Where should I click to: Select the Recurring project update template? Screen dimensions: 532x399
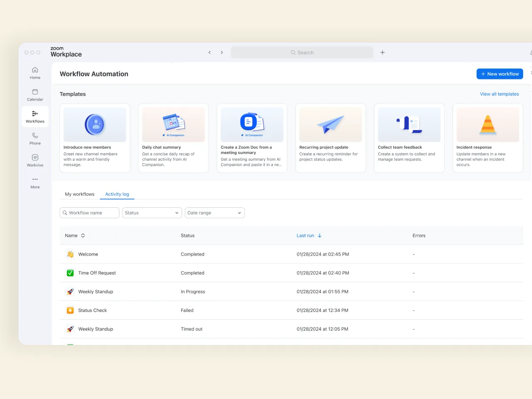pyautogui.click(x=330, y=138)
